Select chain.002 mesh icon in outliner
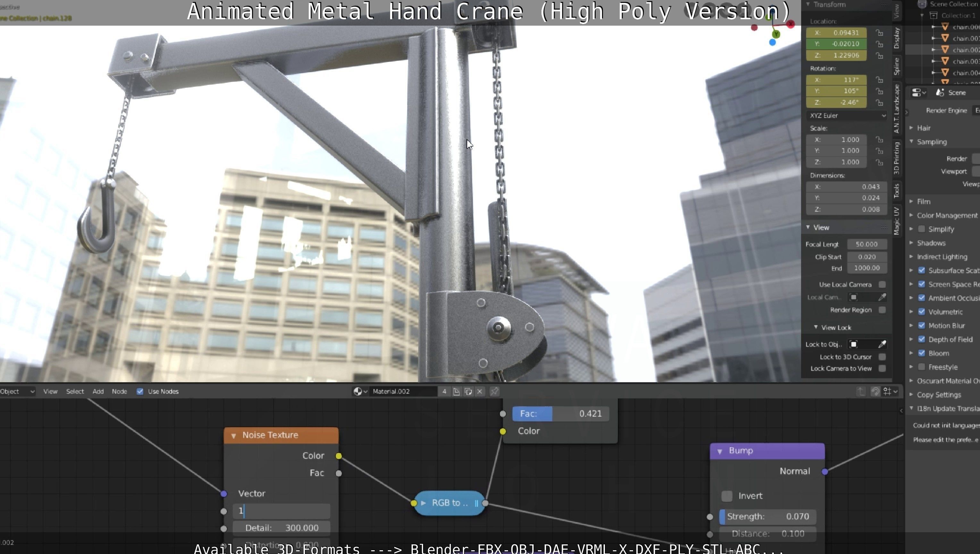This screenshot has width=980, height=554. pyautogui.click(x=945, y=49)
